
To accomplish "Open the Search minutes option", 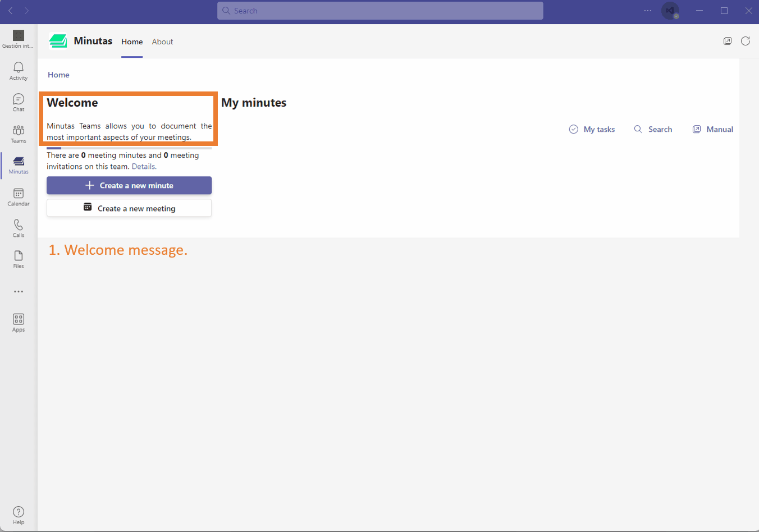I will pos(653,129).
